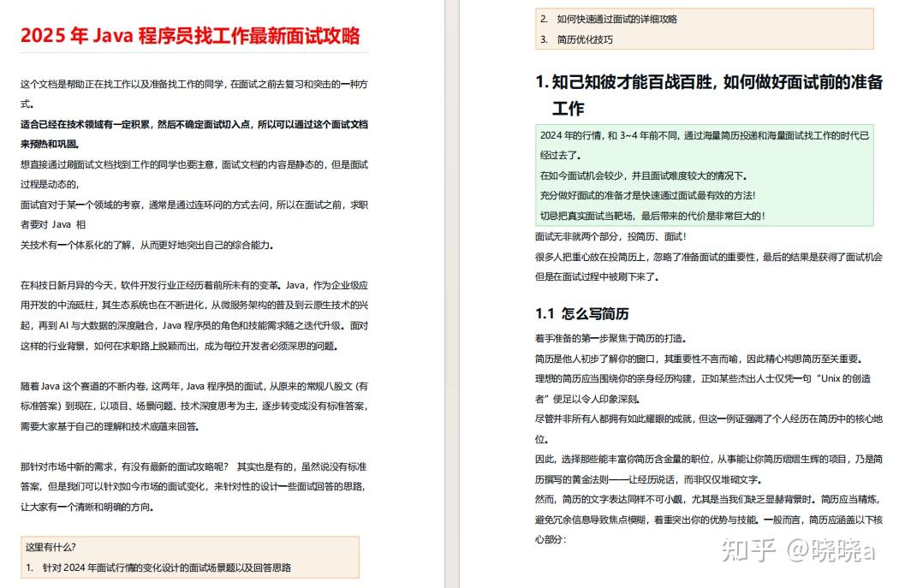Click line '在如今面试机会较少,并且面试难度较大的情况下。'
899x588 pixels.
(x=643, y=175)
